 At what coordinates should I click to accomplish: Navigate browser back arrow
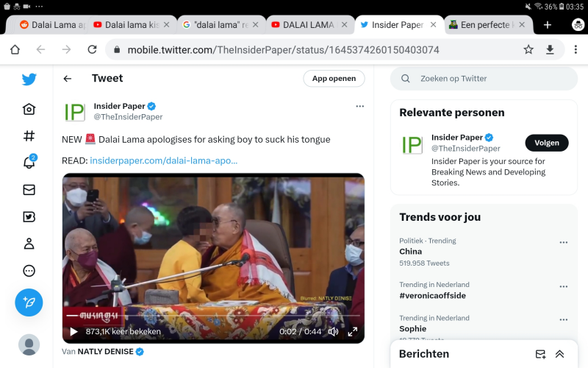click(x=40, y=49)
